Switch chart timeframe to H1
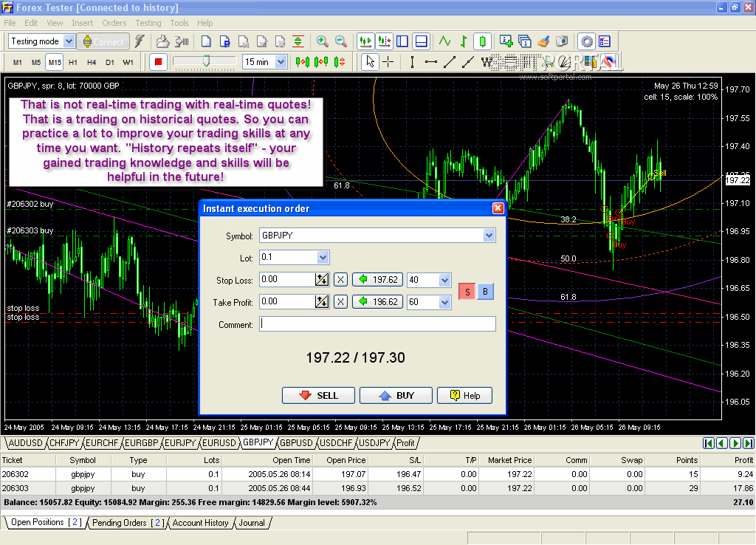This screenshot has height=545, width=756. (x=73, y=62)
